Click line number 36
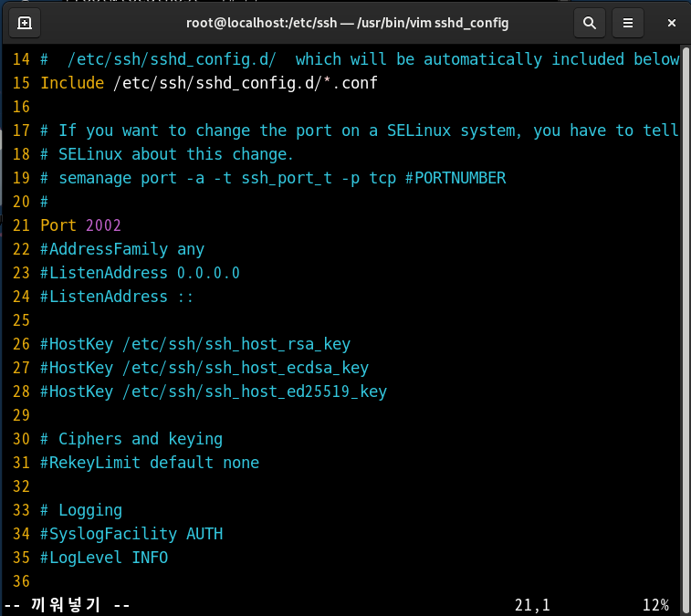Image resolution: width=691 pixels, height=616 pixels. (x=21, y=581)
